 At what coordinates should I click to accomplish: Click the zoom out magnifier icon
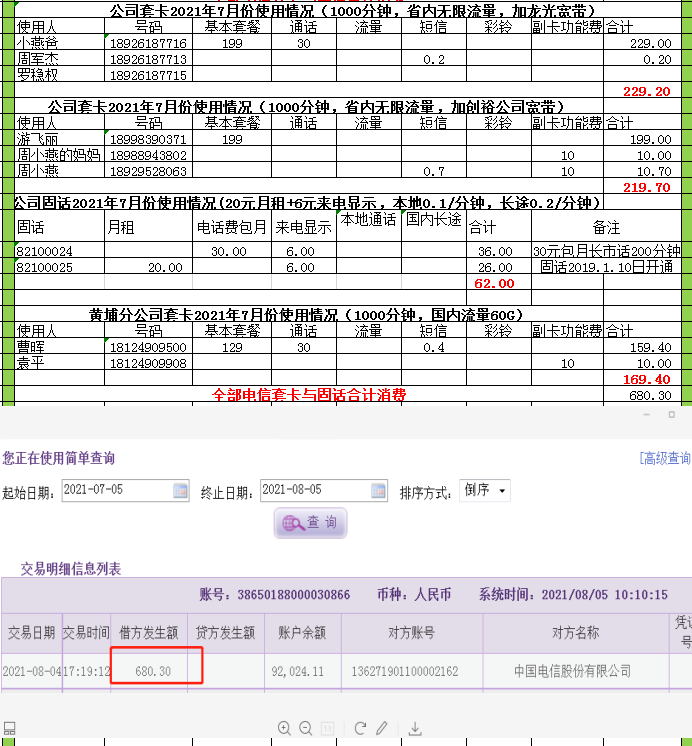(306, 729)
